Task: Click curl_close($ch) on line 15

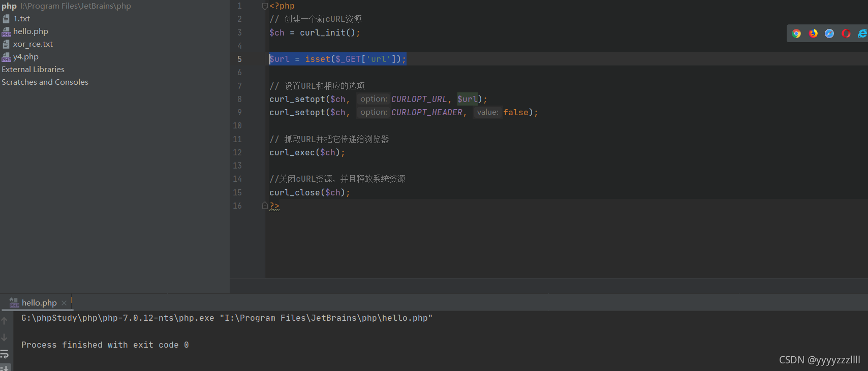Action: pyautogui.click(x=307, y=193)
